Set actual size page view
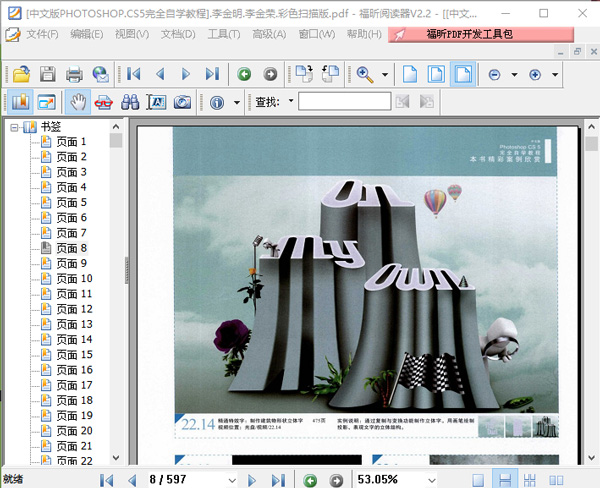Image resolution: width=600 pixels, height=488 pixels. 410,74
